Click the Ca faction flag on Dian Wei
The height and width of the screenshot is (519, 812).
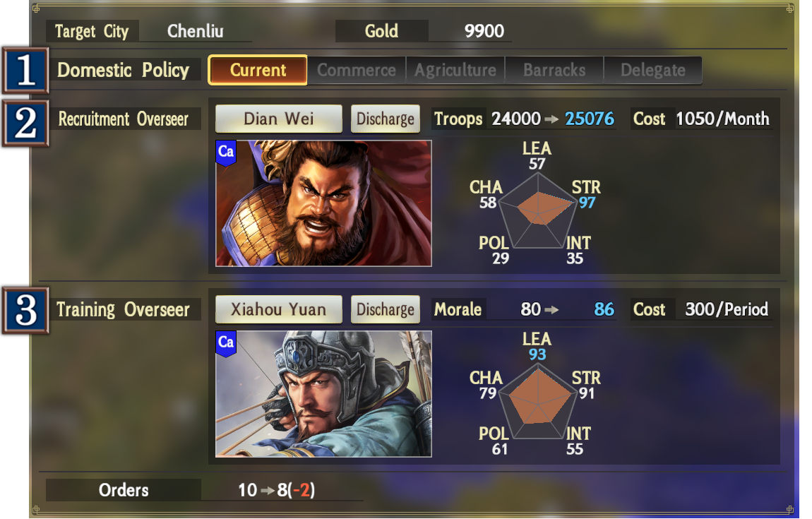tap(226, 153)
